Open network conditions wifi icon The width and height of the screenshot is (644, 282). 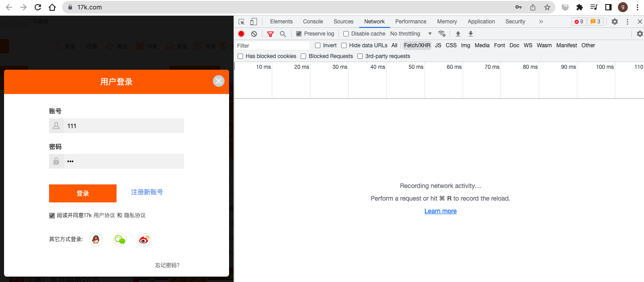[x=442, y=34]
